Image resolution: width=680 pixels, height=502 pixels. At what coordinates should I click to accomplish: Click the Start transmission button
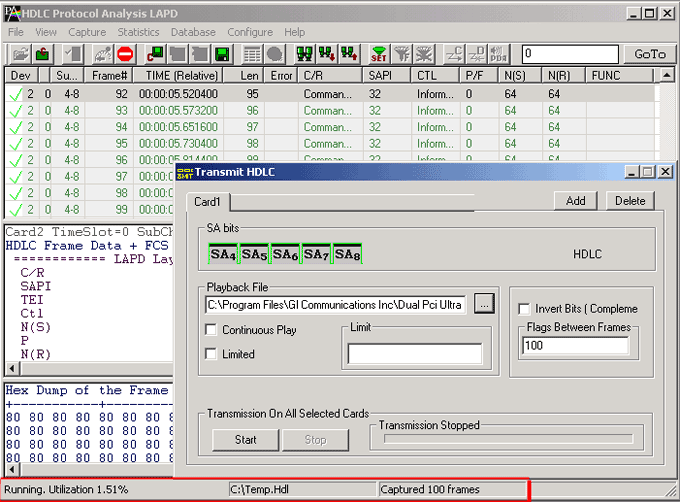[245, 440]
